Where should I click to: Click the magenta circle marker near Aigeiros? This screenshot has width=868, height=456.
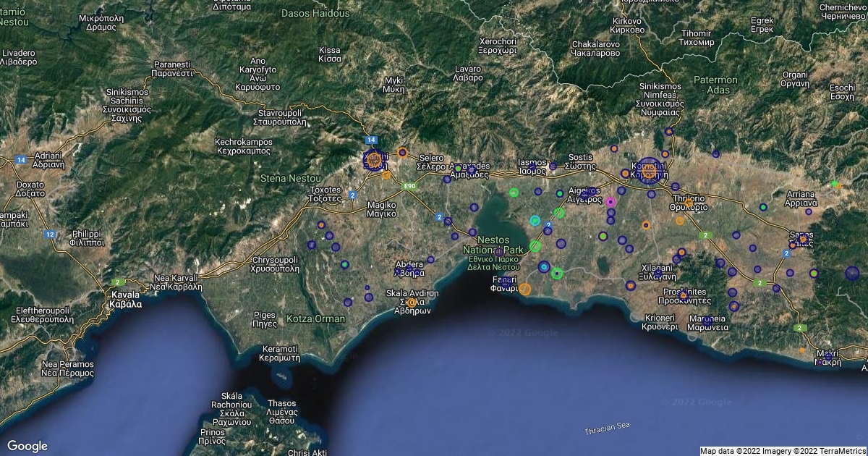[x=610, y=202]
